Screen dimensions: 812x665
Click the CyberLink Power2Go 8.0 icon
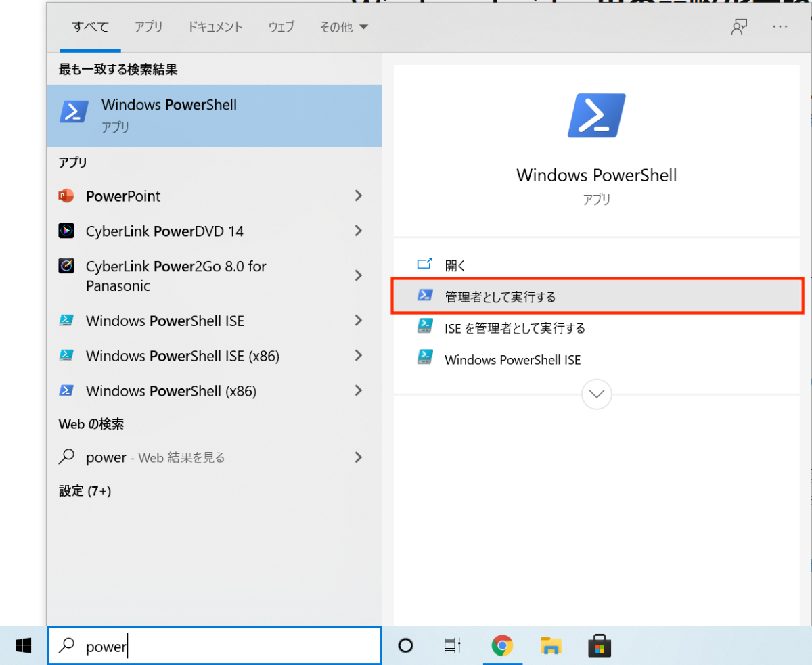66,267
